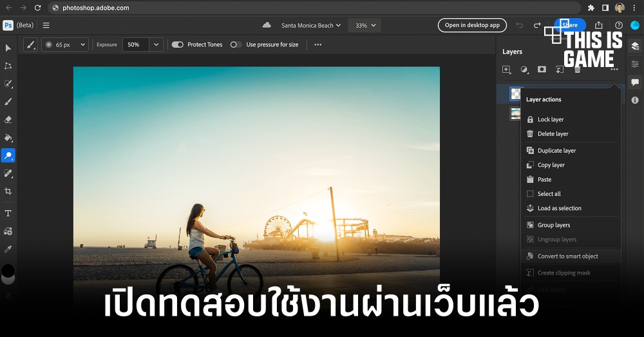Click the browser back arrow
This screenshot has height=337, width=644.
tap(9, 8)
